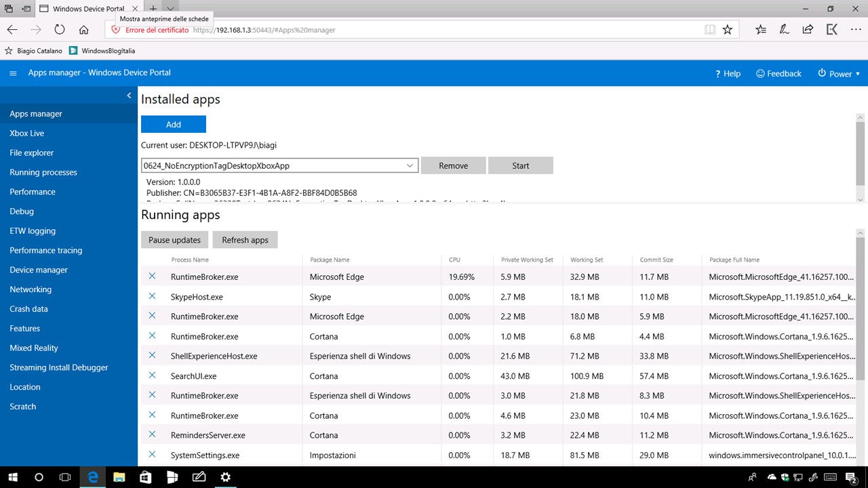
Task: Add this page to favorites with the star
Action: 728,30
